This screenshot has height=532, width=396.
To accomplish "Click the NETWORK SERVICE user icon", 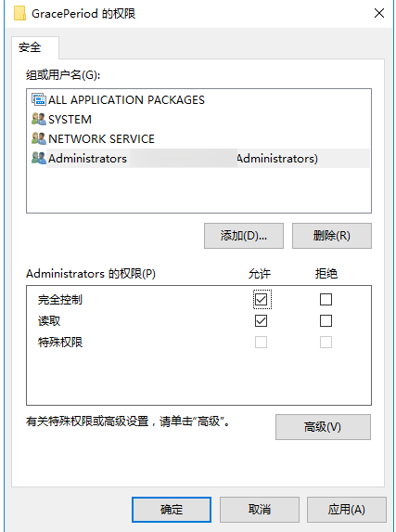I will [39, 138].
